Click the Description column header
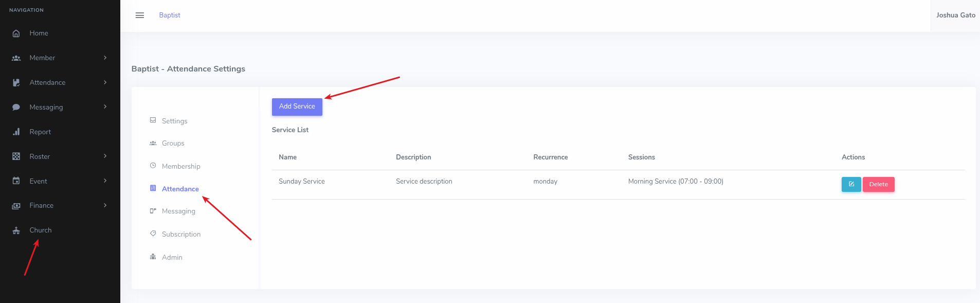 (413, 157)
